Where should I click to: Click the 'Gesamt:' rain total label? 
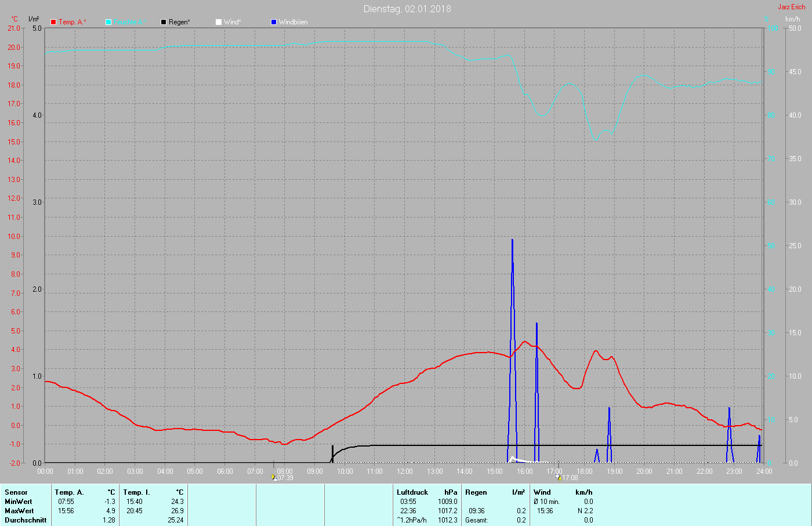(476, 520)
